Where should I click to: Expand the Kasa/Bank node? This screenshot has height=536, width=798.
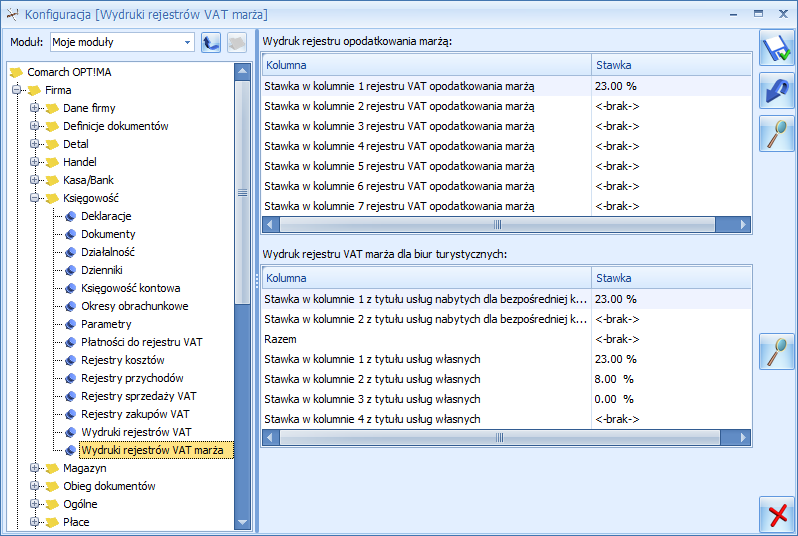point(35,180)
